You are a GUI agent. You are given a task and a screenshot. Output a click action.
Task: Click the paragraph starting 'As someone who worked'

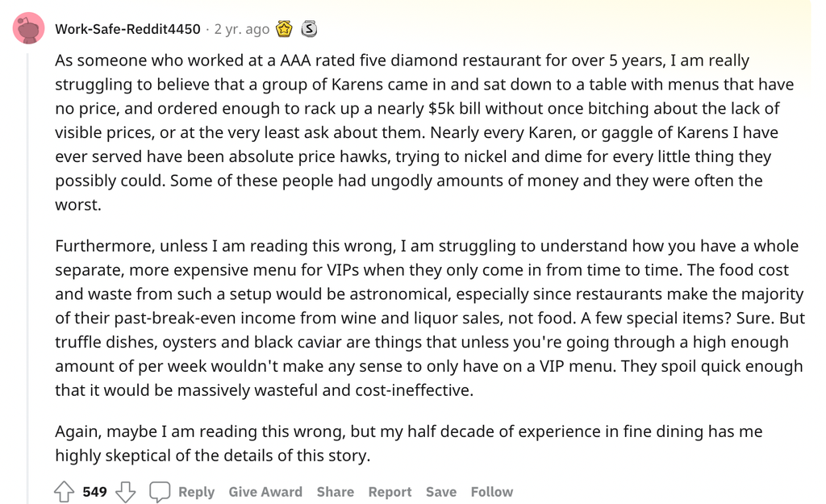coord(424,132)
